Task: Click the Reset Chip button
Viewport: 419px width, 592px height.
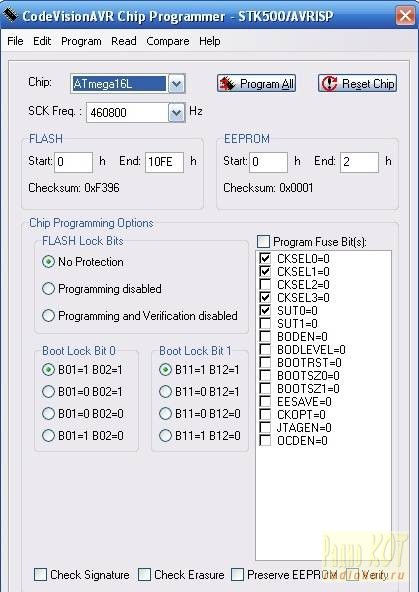Action: click(x=357, y=83)
